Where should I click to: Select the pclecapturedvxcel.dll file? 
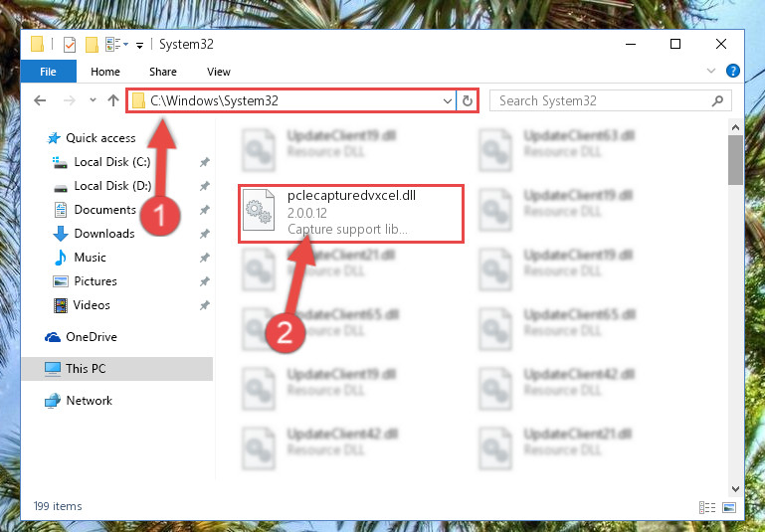(351, 214)
